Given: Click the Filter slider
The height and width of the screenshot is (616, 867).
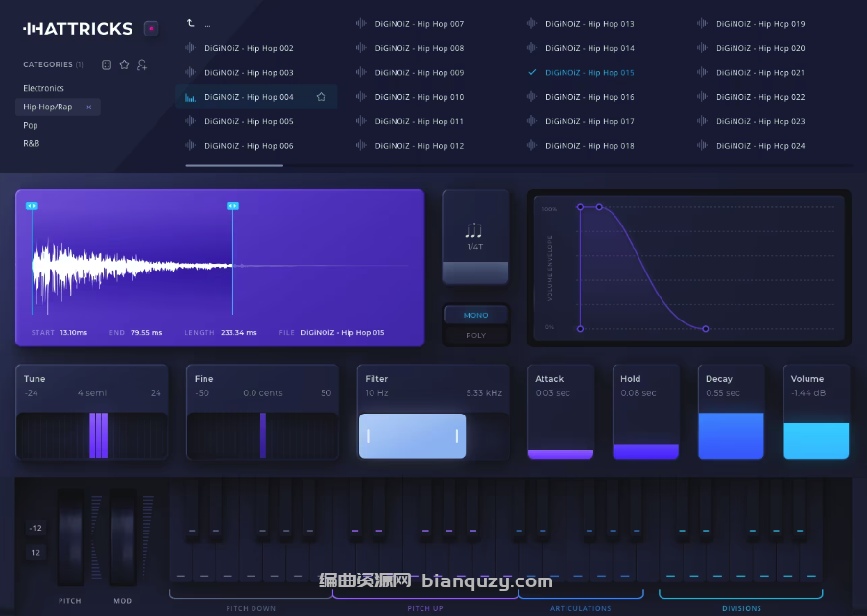Looking at the screenshot, I should click(412, 435).
